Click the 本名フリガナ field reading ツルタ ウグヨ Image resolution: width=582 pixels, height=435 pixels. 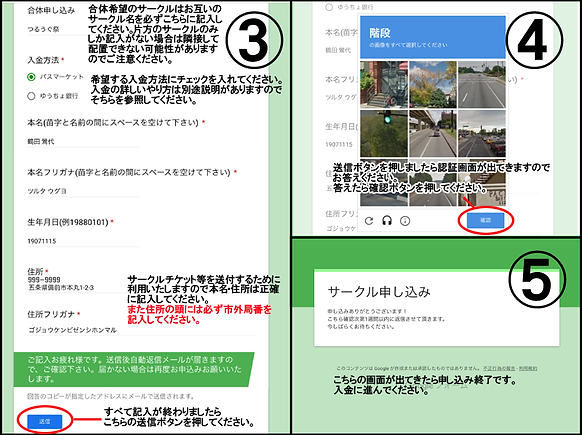[x=83, y=191]
